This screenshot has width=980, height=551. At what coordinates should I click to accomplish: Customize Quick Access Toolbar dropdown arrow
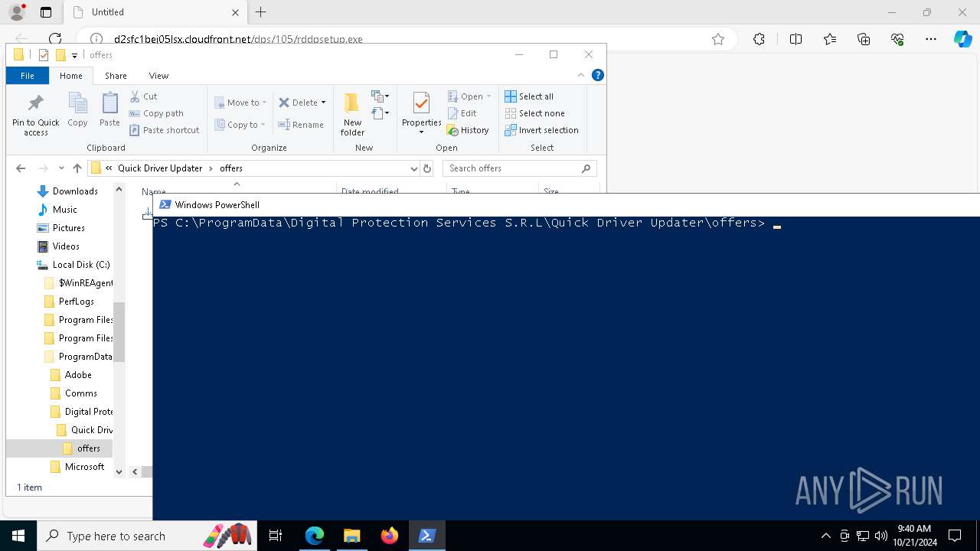pyautogui.click(x=74, y=55)
